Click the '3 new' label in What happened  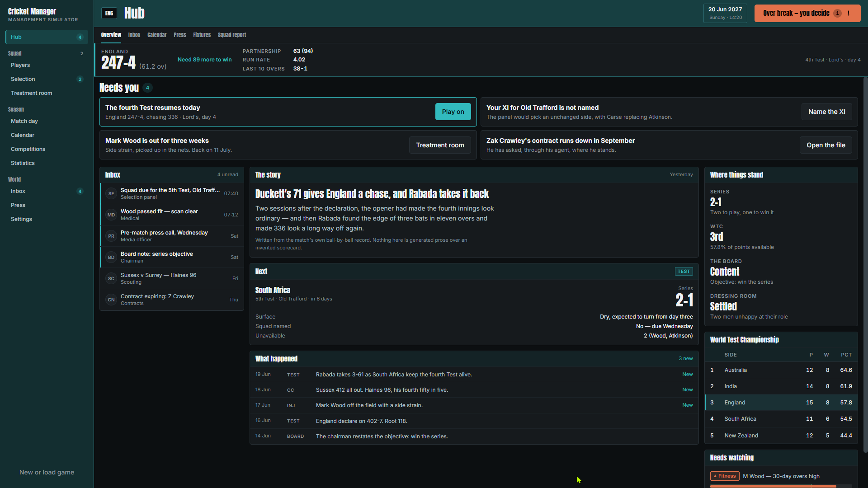[685, 358]
